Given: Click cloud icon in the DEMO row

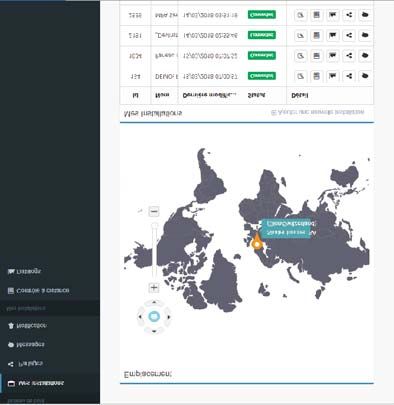Looking at the screenshot, I should [x=365, y=76].
